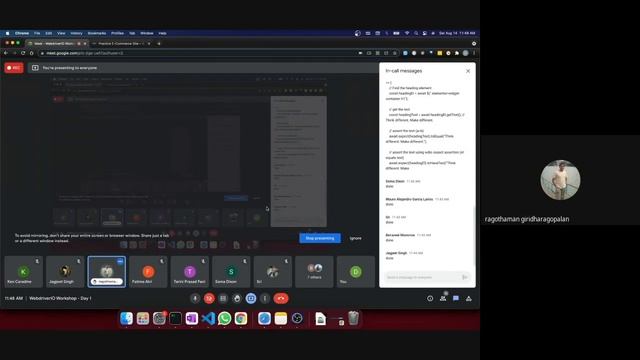The height and width of the screenshot is (360, 640).
Task: Click the red REC recording indicator
Action: click(14, 68)
